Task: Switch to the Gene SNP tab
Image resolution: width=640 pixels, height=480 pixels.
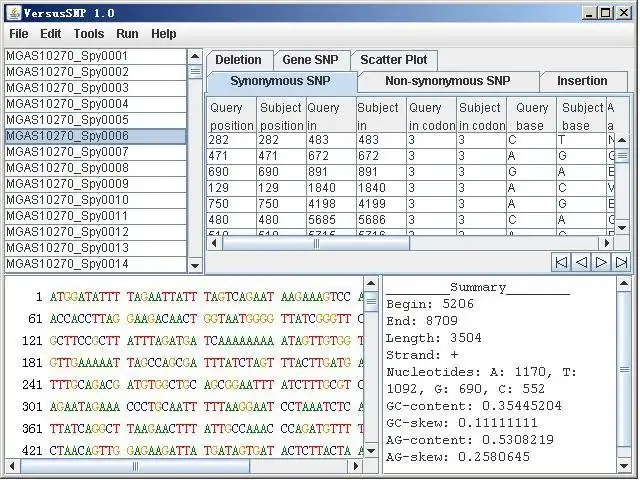Action: click(x=311, y=60)
